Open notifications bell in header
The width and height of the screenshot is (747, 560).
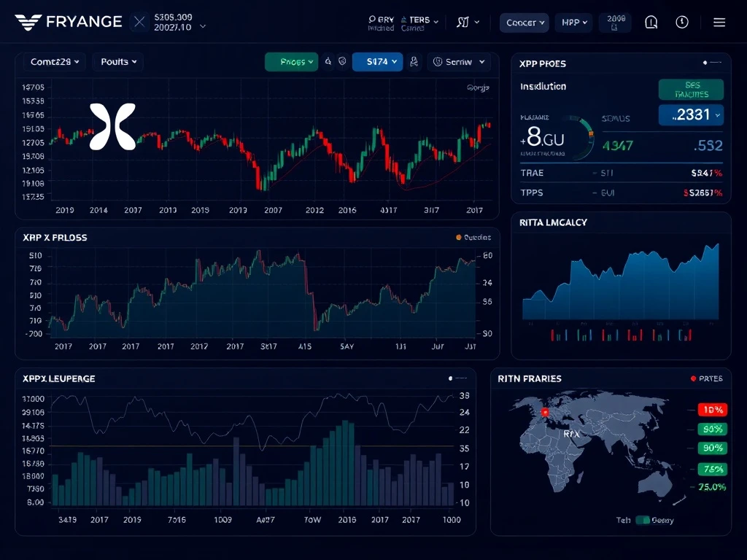651,22
